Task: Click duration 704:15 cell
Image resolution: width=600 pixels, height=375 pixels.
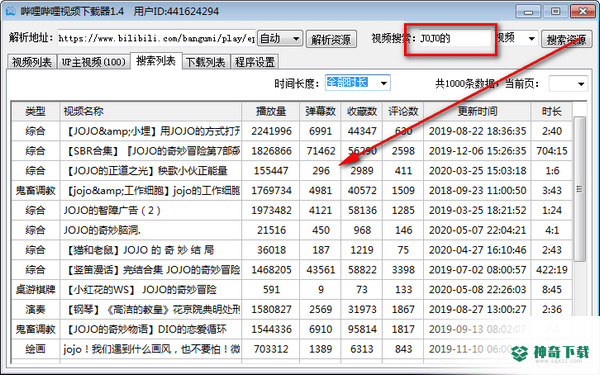Action: (x=551, y=151)
